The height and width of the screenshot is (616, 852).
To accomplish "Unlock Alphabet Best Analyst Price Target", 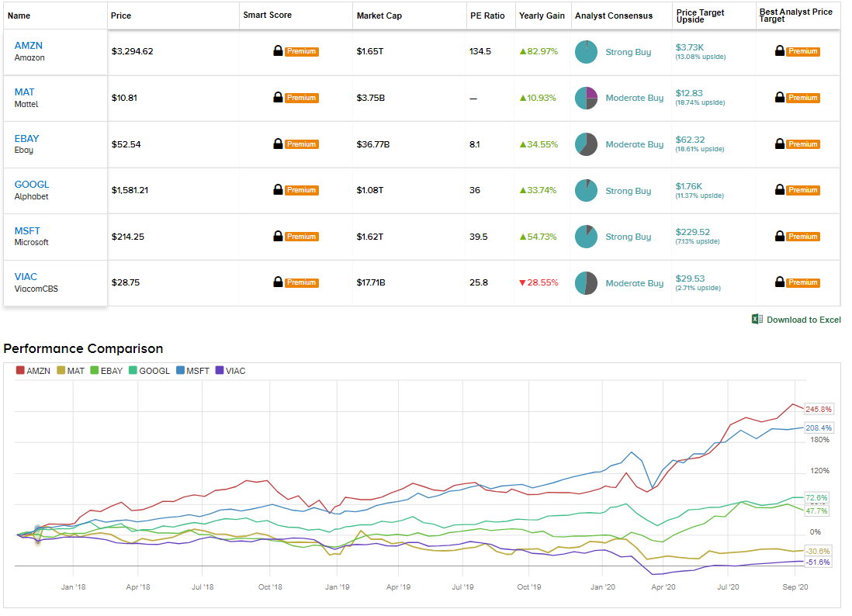I will click(x=797, y=190).
